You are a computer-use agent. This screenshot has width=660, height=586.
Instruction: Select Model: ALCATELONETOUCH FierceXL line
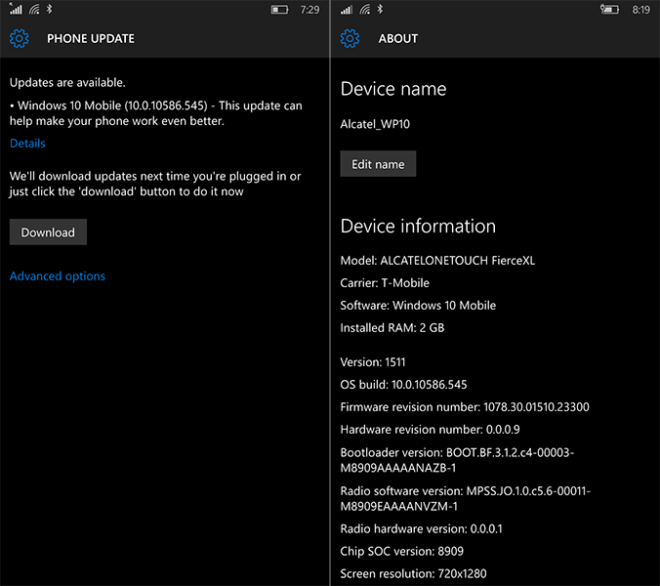[x=438, y=261]
